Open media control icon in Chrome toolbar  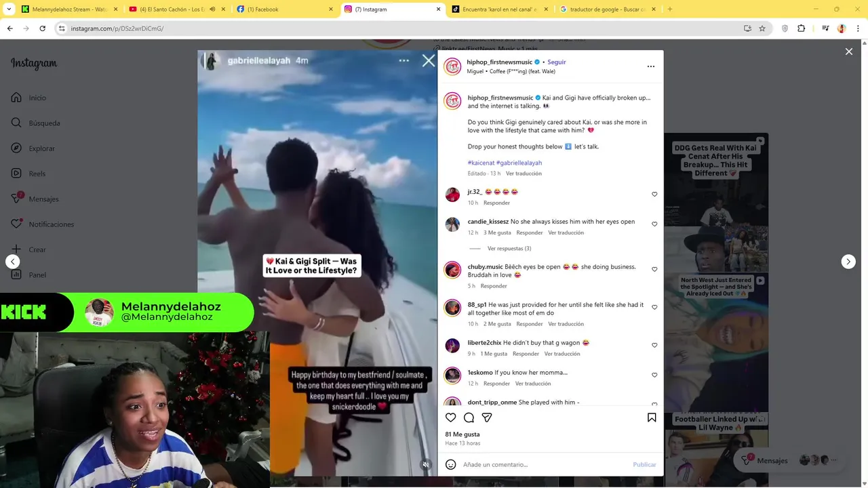825,28
